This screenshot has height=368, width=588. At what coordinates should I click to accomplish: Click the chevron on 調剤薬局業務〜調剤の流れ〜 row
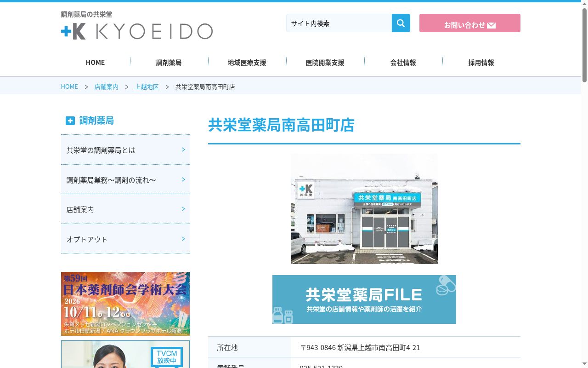click(x=183, y=179)
